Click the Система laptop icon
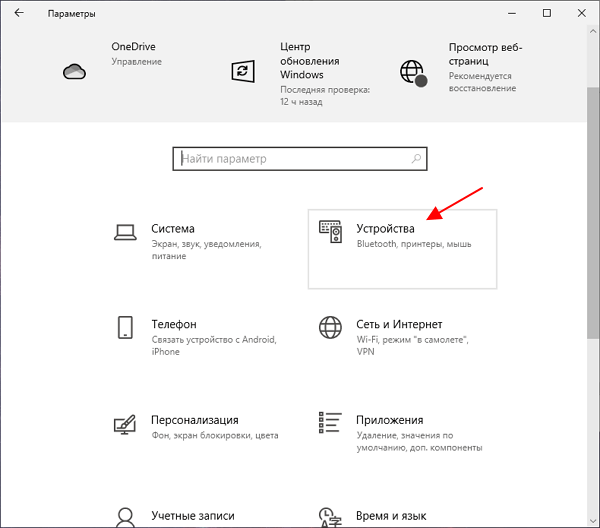The width and height of the screenshot is (600, 528). point(126,232)
